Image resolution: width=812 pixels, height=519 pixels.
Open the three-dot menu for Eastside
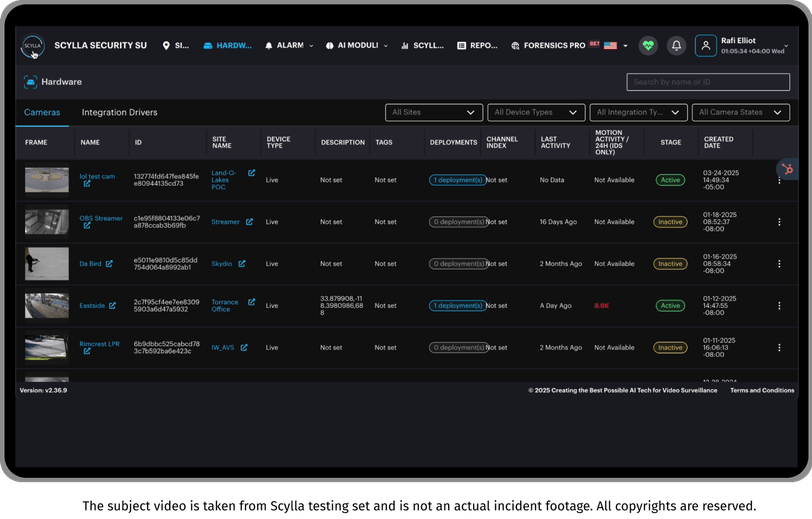[x=779, y=306]
